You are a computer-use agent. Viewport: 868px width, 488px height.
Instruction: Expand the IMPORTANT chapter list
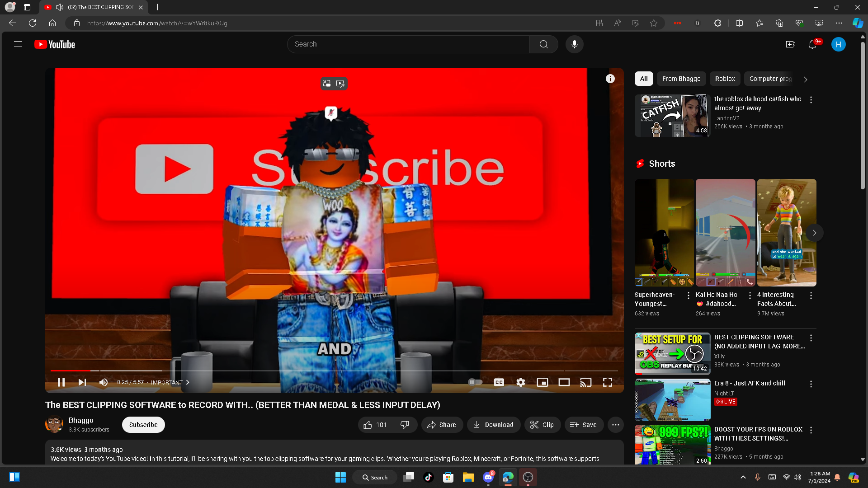click(170, 382)
